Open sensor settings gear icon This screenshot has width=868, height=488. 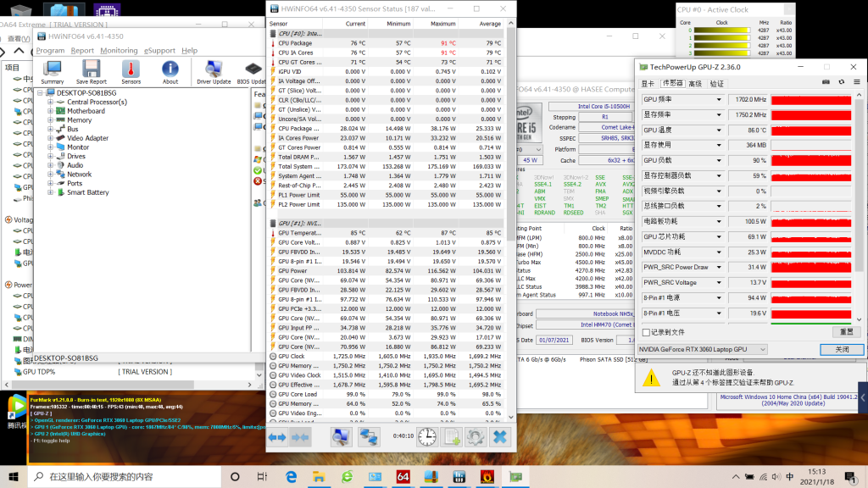(476, 437)
